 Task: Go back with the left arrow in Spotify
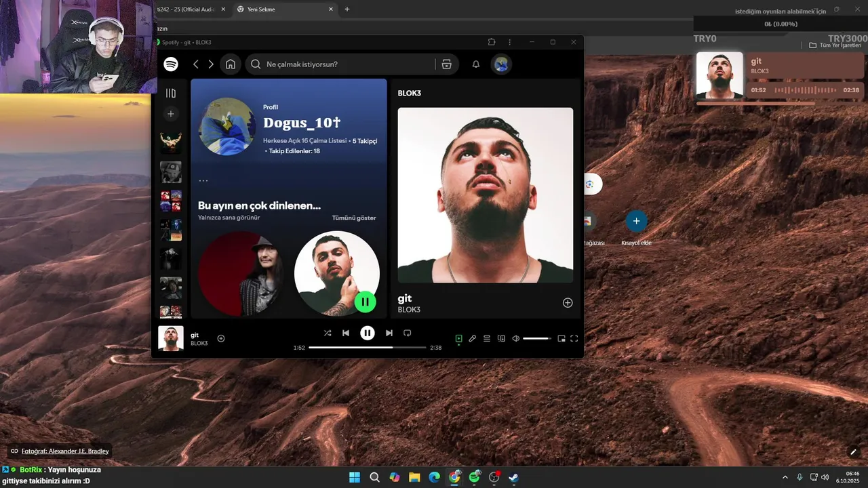(196, 64)
